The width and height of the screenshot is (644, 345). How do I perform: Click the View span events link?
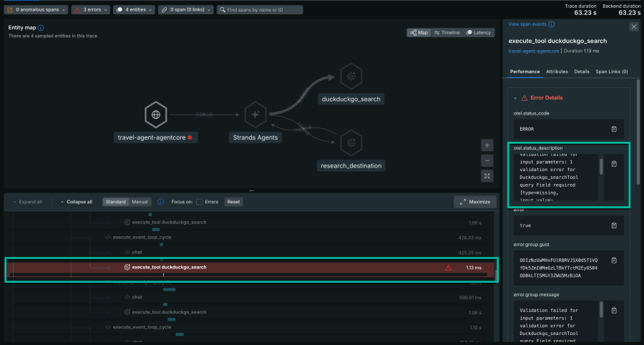527,24
